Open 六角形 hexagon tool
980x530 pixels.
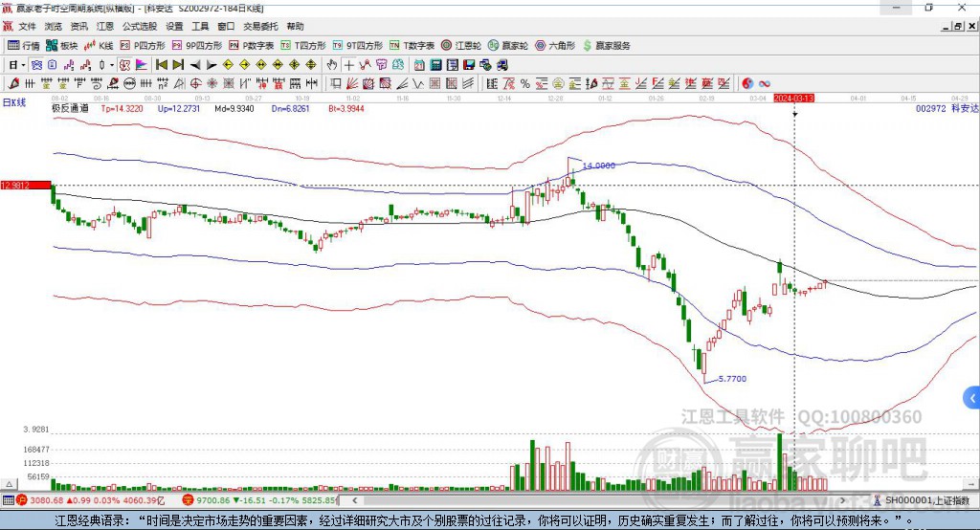coord(555,46)
